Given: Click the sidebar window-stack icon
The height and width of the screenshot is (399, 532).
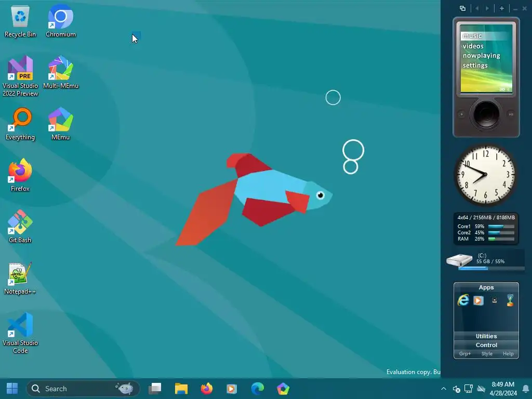Looking at the screenshot, I should pyautogui.click(x=462, y=8).
